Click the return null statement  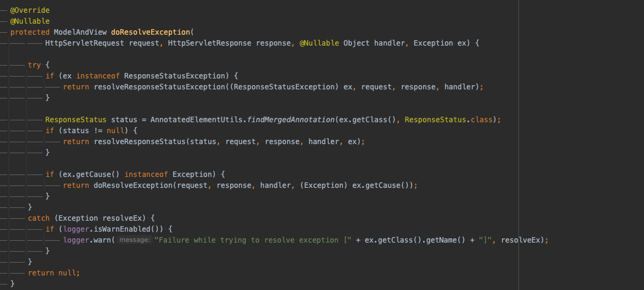pyautogui.click(x=54, y=273)
